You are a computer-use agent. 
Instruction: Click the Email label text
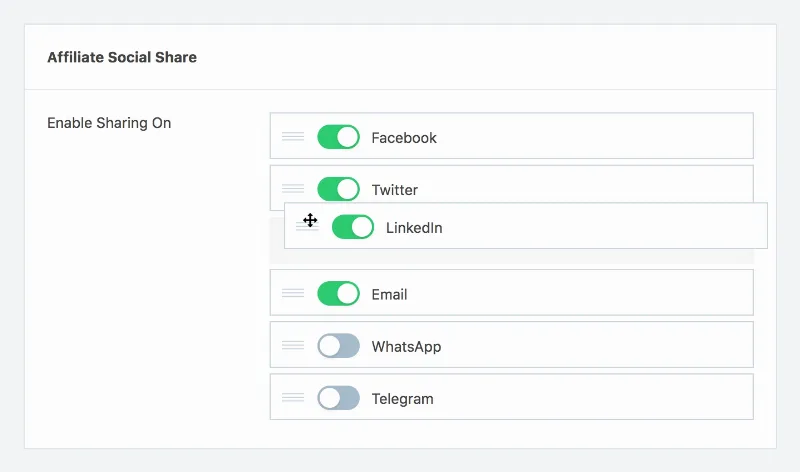pyautogui.click(x=389, y=294)
